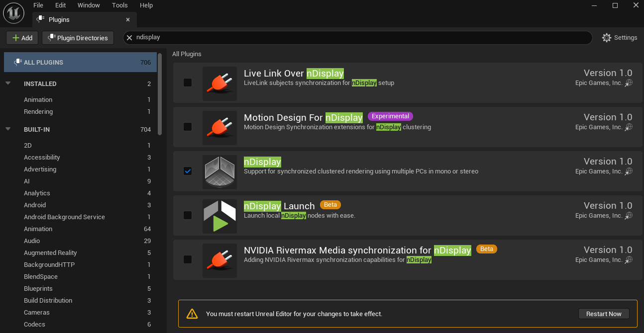644x333 pixels.
Task: Collapse the Installed category arrow
Action: pyautogui.click(x=8, y=83)
